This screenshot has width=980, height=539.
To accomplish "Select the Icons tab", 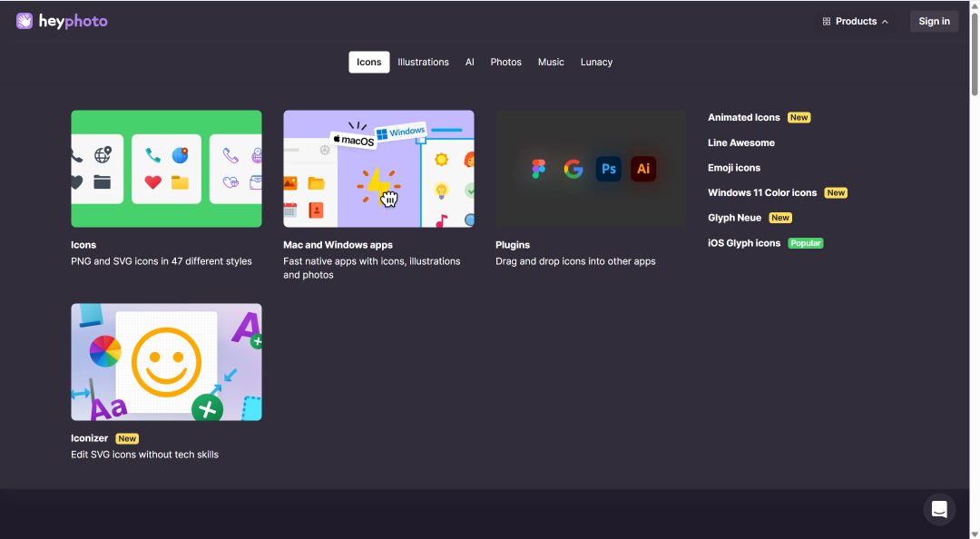I will coord(368,62).
